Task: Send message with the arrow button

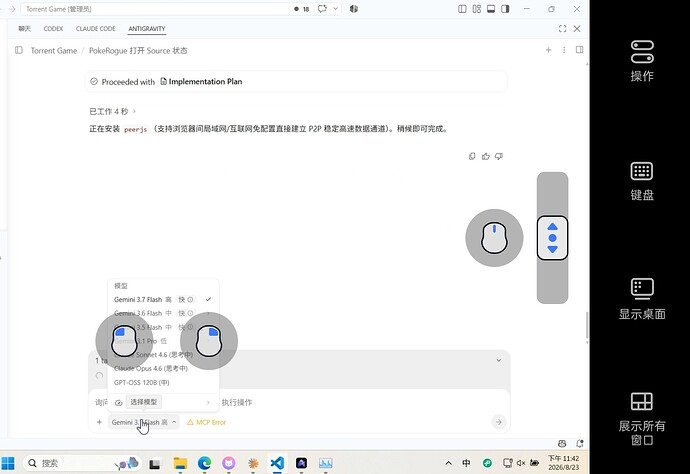Action: pos(499,422)
